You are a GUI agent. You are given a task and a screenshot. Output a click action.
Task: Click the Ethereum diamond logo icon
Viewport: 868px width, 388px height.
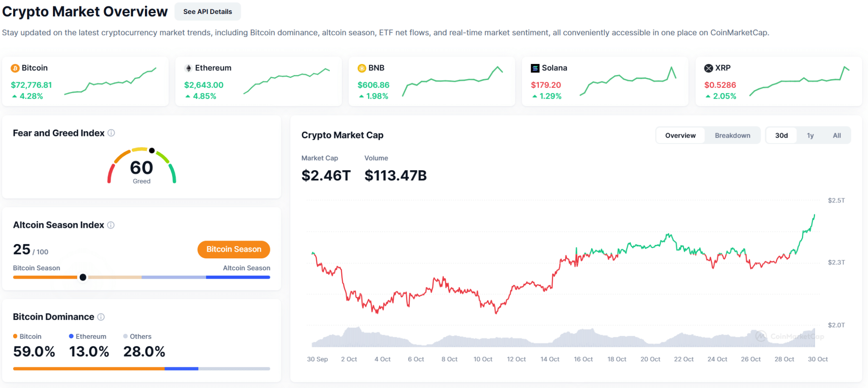189,68
